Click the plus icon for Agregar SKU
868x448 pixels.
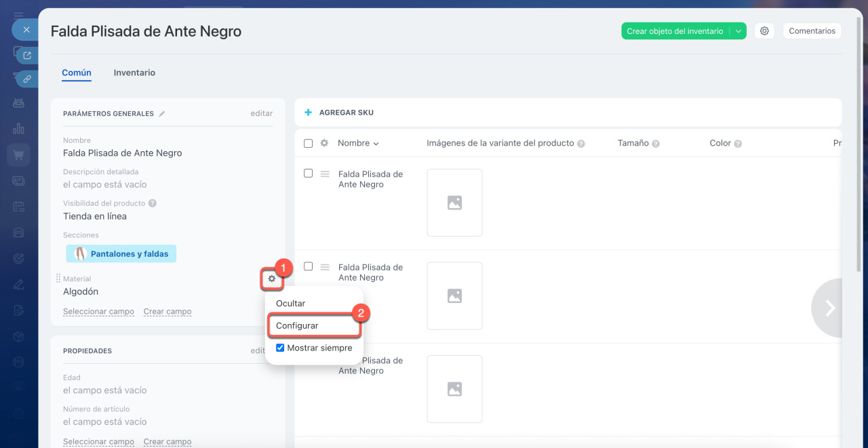(x=308, y=113)
